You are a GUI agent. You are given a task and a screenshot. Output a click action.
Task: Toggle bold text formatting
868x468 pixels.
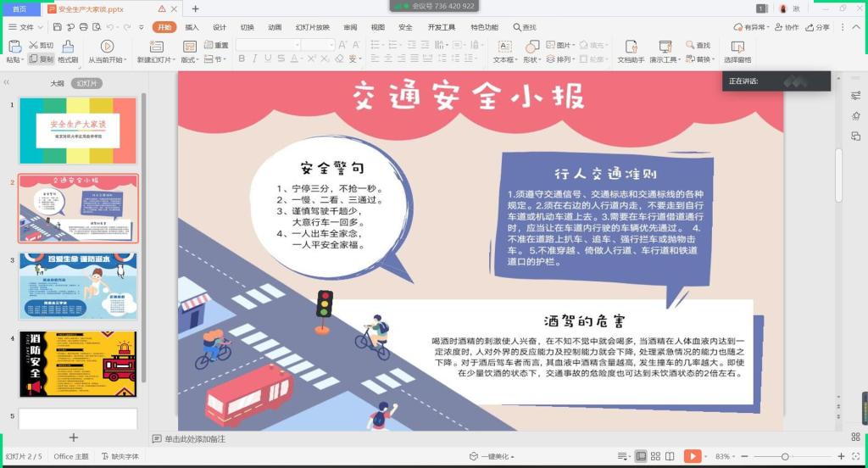tap(242, 59)
